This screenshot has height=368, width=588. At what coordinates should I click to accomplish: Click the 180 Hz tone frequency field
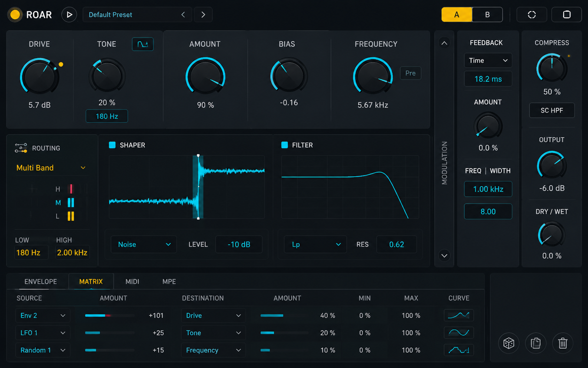[x=107, y=116]
